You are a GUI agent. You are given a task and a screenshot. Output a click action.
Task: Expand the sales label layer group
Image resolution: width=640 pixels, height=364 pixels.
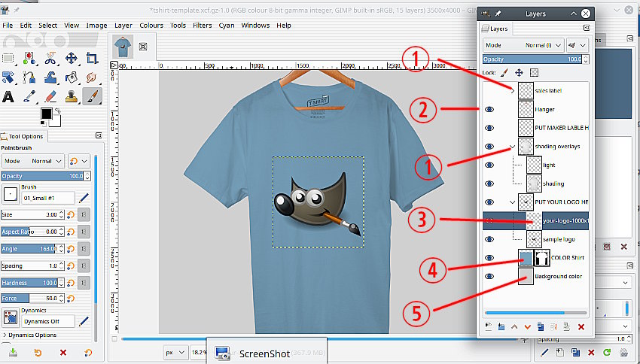tap(513, 90)
